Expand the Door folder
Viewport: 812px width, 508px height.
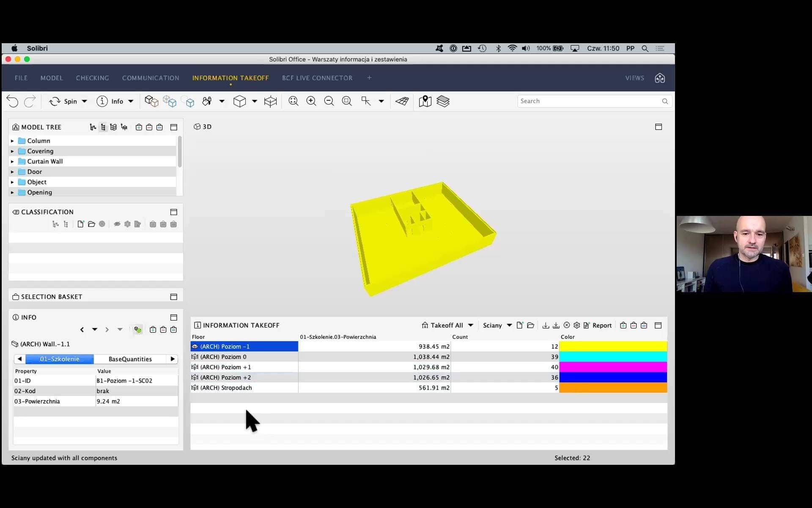pos(12,172)
